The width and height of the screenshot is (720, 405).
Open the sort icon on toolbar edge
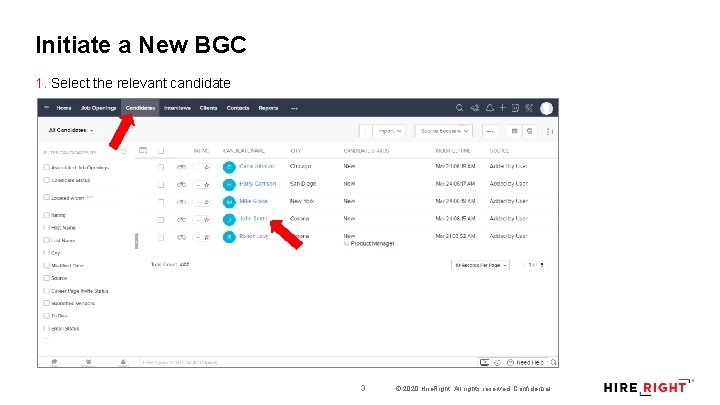[550, 131]
